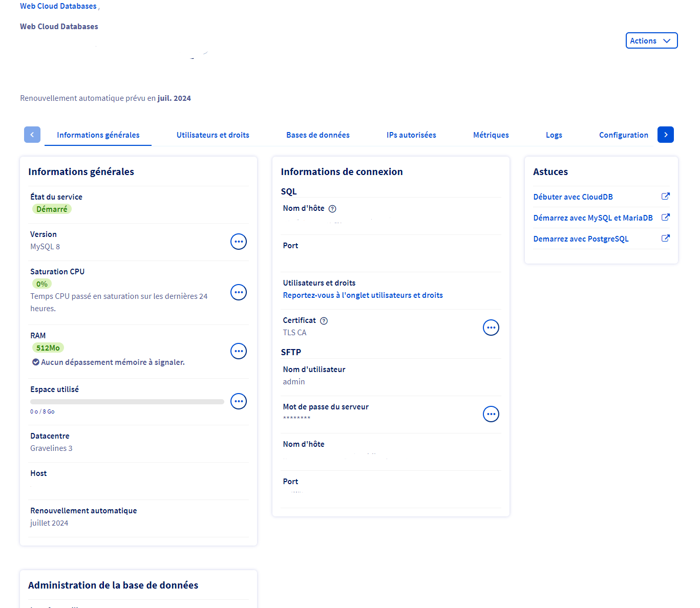Follow the Reportez-vous à l'onglet utilisateurs link
The width and height of the screenshot is (700, 608).
pos(363,295)
